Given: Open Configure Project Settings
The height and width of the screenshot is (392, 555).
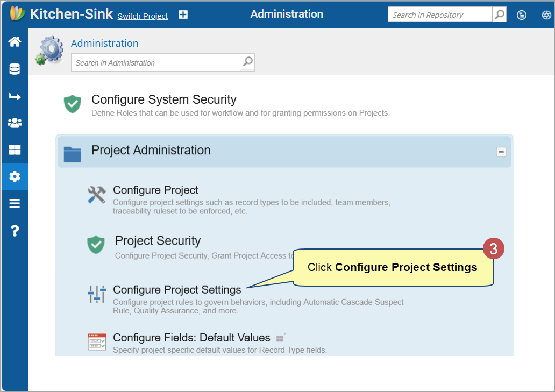Looking at the screenshot, I should click(x=177, y=289).
